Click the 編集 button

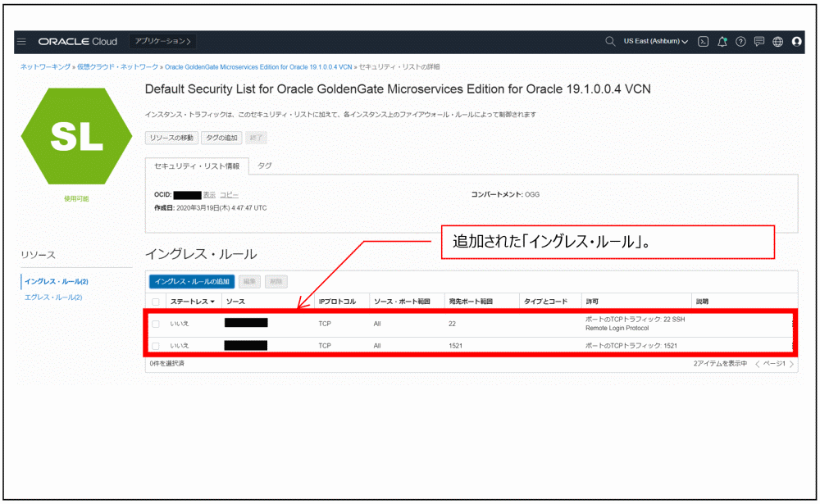click(x=249, y=281)
